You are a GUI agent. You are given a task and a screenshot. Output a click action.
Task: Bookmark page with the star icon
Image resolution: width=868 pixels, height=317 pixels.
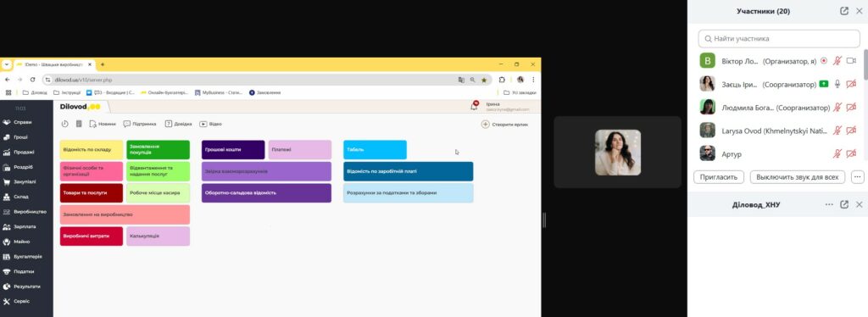pos(484,80)
